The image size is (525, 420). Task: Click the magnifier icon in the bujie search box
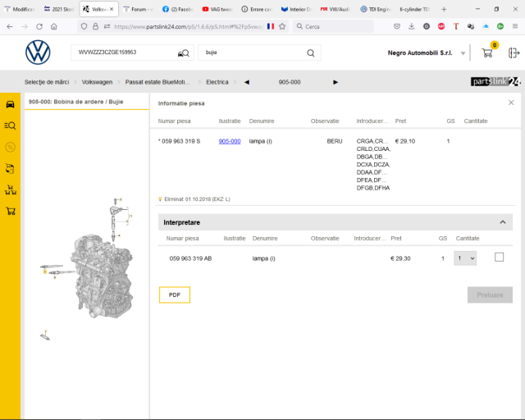[311, 53]
